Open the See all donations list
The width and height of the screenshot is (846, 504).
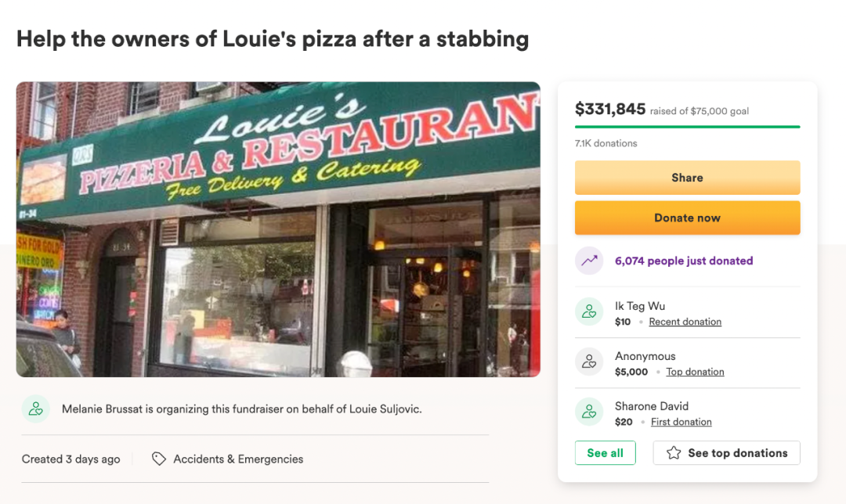click(x=605, y=453)
